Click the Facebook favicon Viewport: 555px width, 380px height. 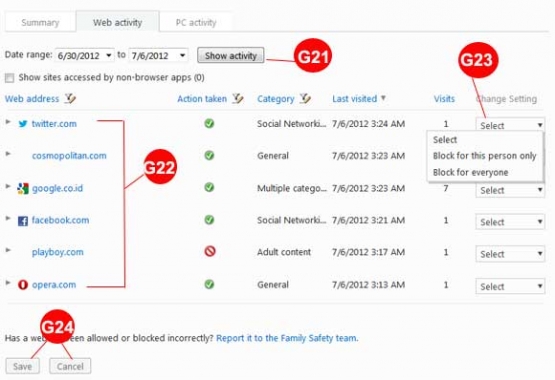pyautogui.click(x=23, y=221)
